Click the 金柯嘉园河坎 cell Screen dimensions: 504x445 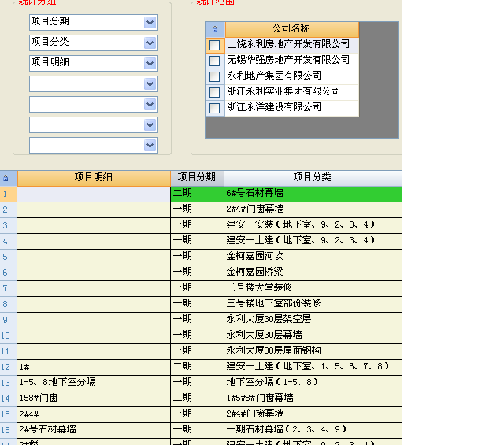313,258
